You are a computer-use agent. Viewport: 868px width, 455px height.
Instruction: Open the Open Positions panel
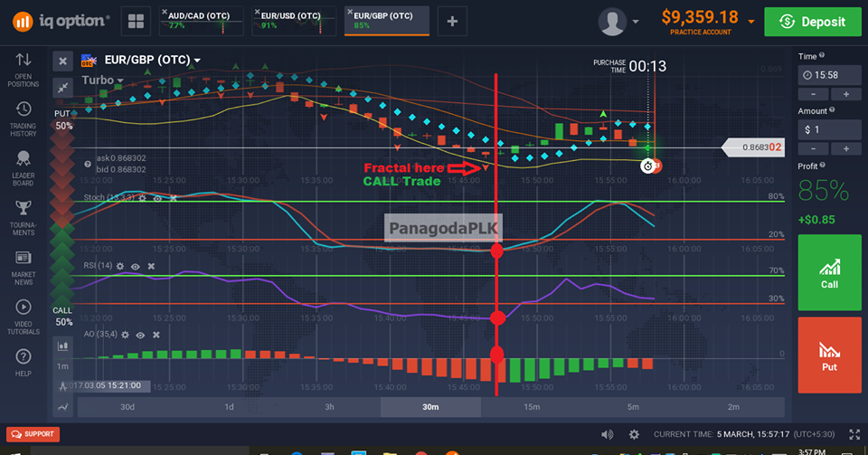(24, 70)
